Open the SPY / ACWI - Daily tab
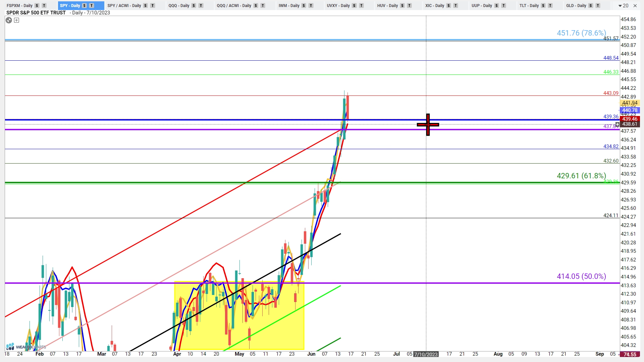Screen dimensions: 644x362 tap(124, 6)
